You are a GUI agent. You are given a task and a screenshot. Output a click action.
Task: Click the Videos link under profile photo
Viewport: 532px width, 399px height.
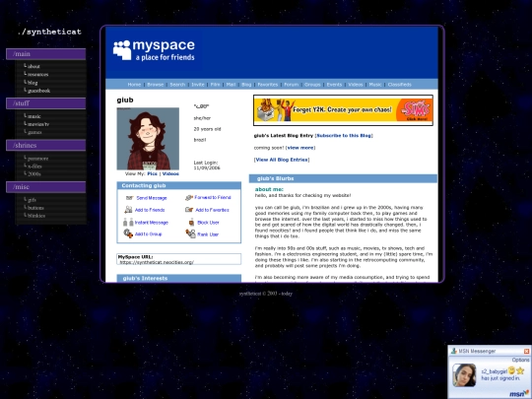click(x=170, y=173)
